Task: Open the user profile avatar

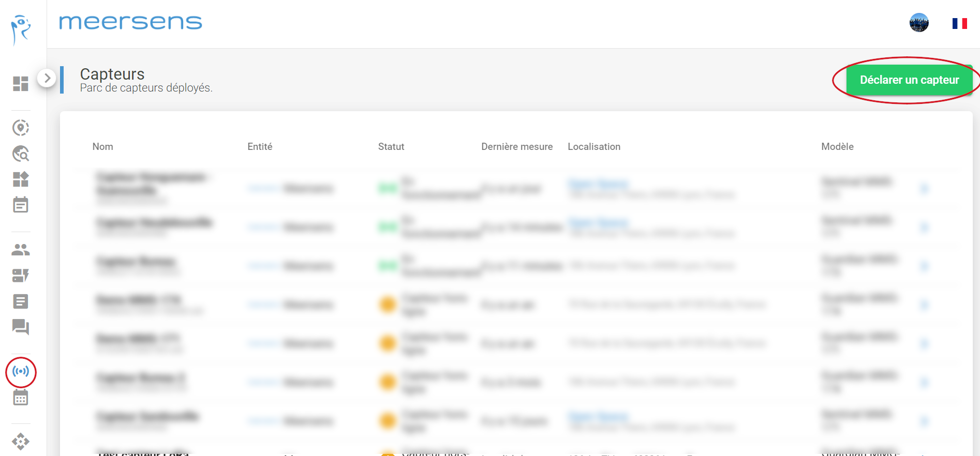Action: [919, 23]
